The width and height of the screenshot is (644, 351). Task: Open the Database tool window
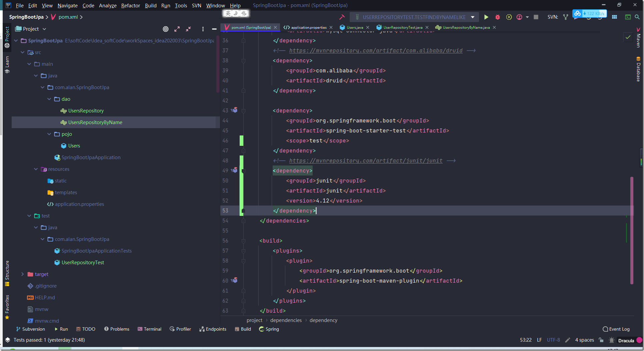[x=638, y=69]
